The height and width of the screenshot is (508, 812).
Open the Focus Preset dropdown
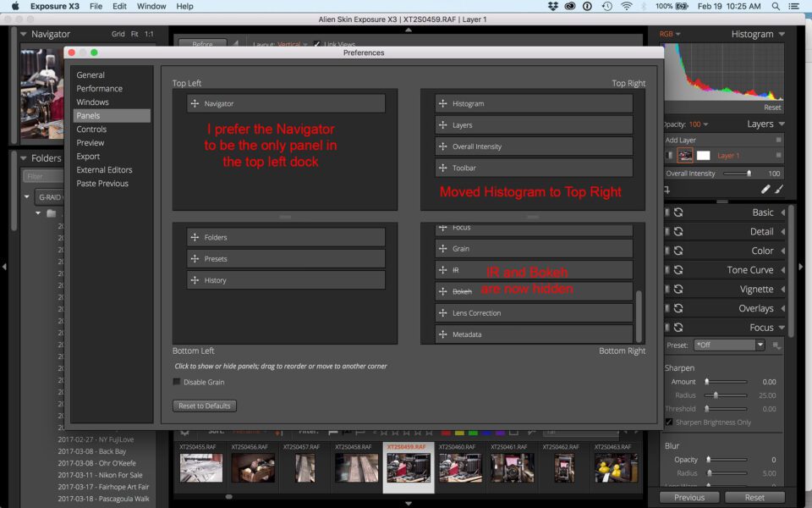click(x=730, y=345)
